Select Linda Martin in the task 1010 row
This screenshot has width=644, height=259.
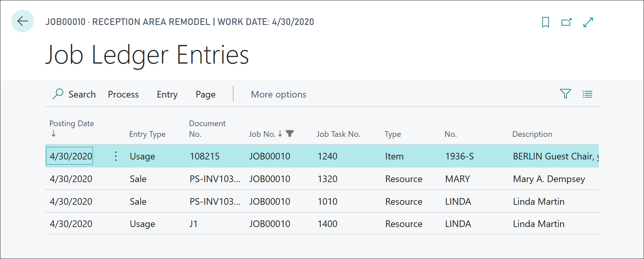[539, 201]
